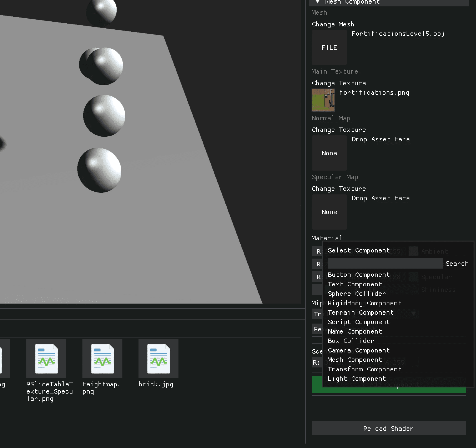Screen dimensions: 476x448
Task: Click the component search input field
Action: 385,263
